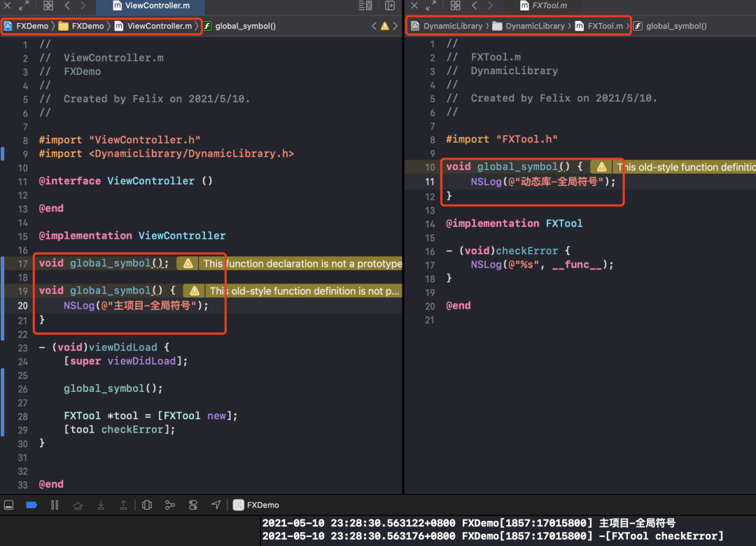Click warning icon on line 10 in FXTool.m
Image resolution: width=756 pixels, height=546 pixels.
602,167
